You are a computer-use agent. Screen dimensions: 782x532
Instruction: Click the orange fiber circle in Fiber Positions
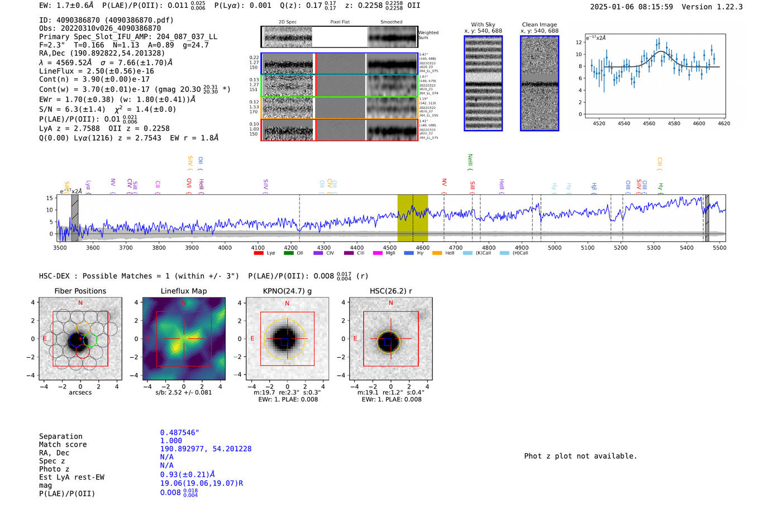pos(83,329)
